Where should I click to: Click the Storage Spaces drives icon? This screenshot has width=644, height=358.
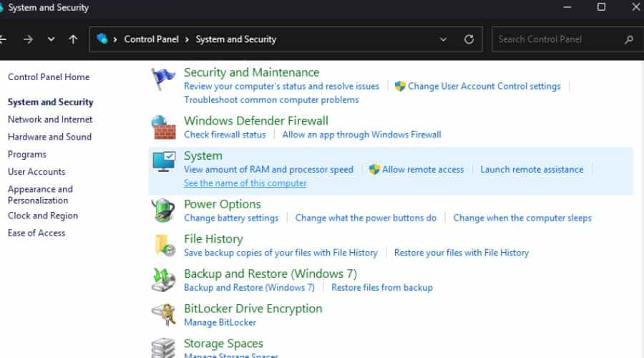click(x=164, y=347)
